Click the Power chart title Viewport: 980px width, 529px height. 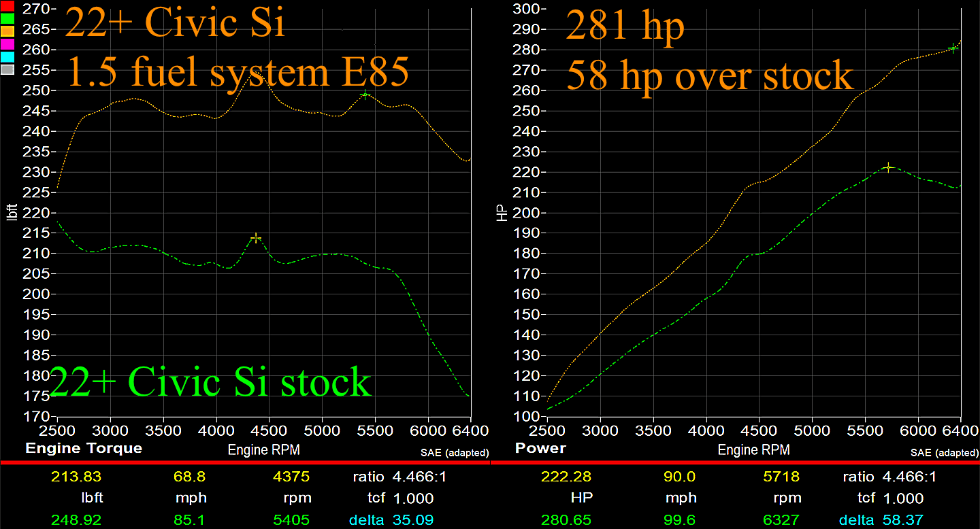(540, 448)
